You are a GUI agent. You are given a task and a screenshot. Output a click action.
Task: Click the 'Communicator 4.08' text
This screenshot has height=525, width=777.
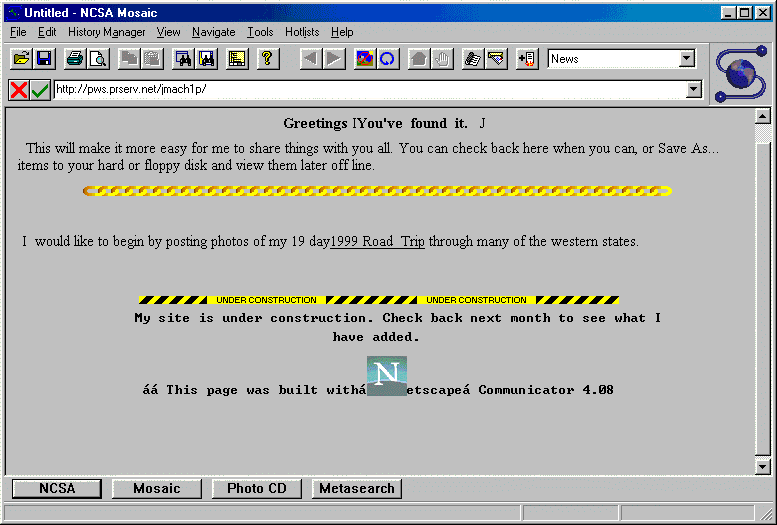point(546,390)
